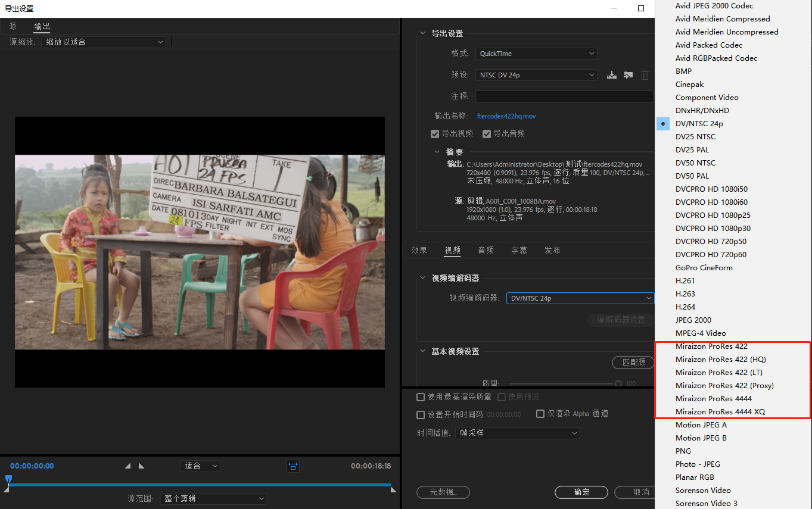Click the blue timeline scrub bar
Image resolution: width=812 pixels, height=509 pixels.
200,485
